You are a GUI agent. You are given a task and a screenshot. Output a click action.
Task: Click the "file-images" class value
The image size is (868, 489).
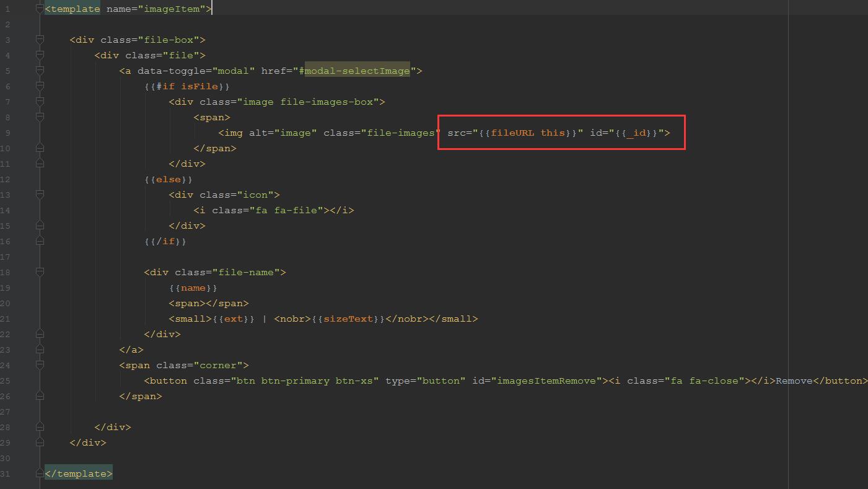pos(401,133)
